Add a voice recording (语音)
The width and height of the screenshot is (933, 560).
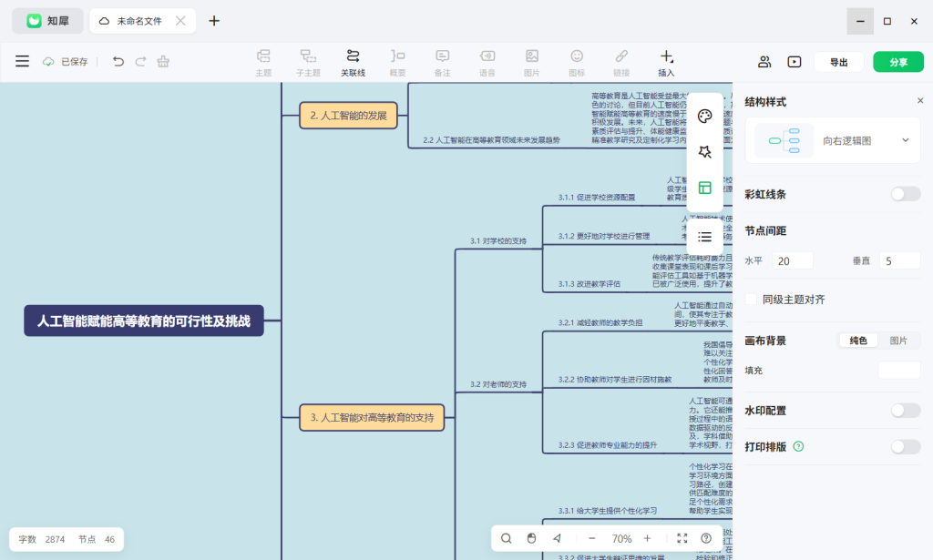click(x=487, y=63)
